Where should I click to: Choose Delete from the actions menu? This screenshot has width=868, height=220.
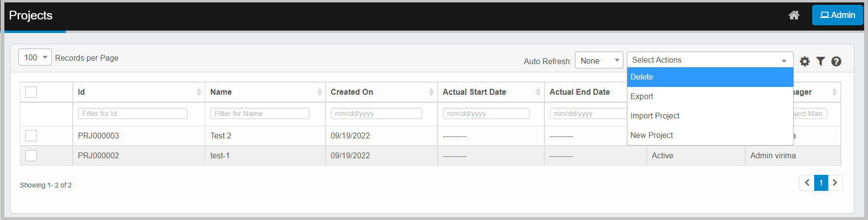[710, 77]
